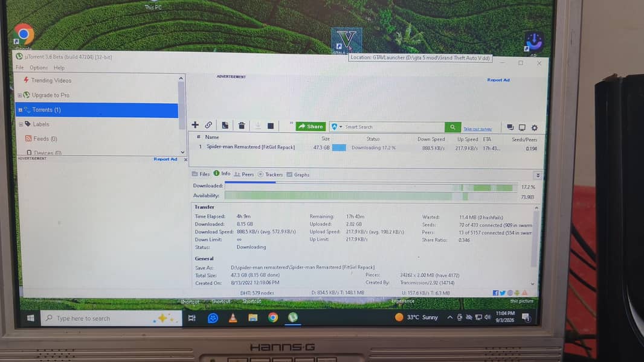This screenshot has height=362, width=644.
Task: Click the green search magnifier button
Action: coord(452,127)
